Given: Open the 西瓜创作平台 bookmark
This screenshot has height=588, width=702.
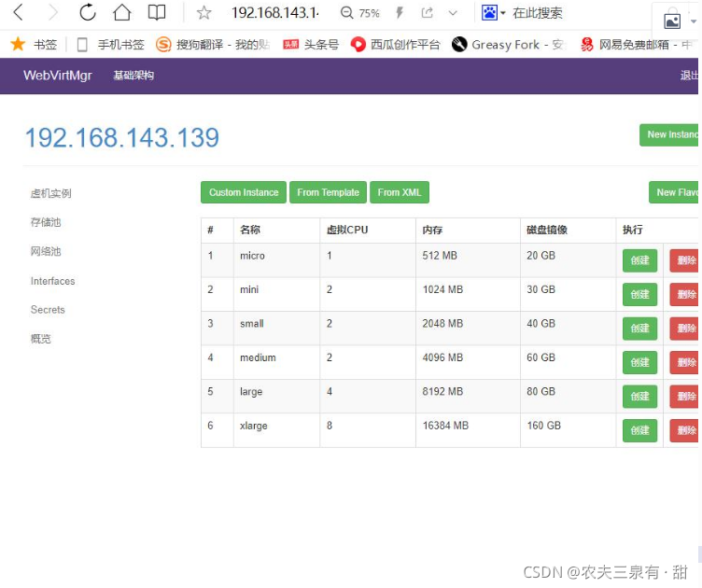Looking at the screenshot, I should coord(395,44).
